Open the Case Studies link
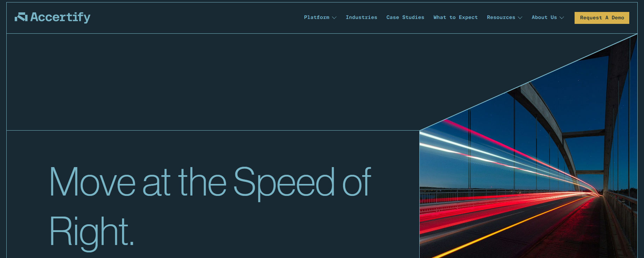This screenshot has height=258, width=644. pyautogui.click(x=405, y=17)
